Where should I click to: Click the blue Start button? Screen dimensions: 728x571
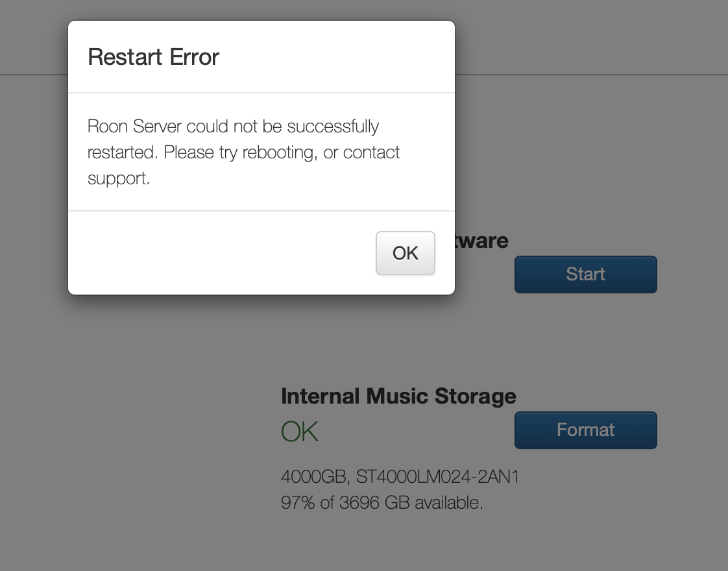point(585,274)
